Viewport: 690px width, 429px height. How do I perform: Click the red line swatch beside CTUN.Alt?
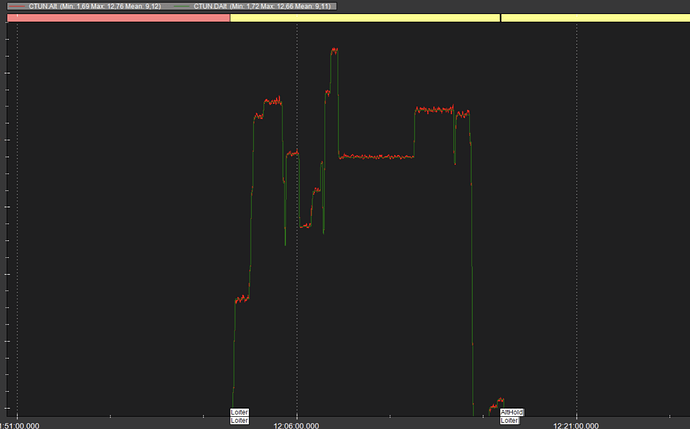[17, 6]
